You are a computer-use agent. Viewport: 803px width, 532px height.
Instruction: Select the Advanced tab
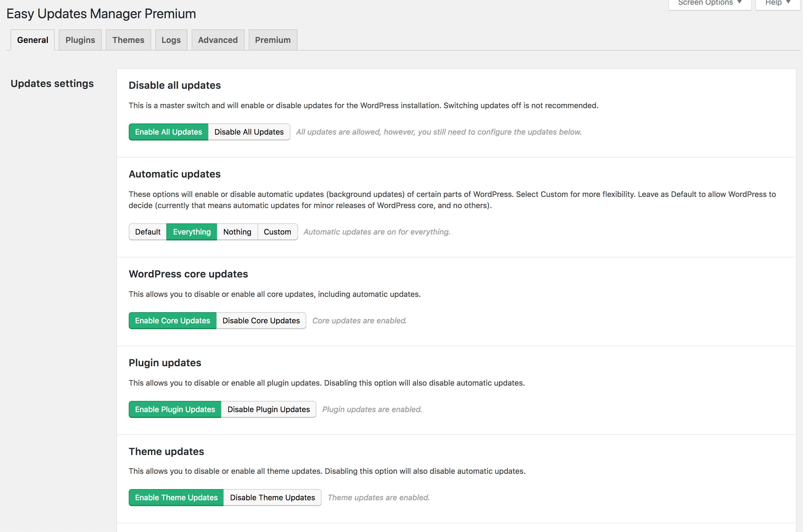[217, 40]
